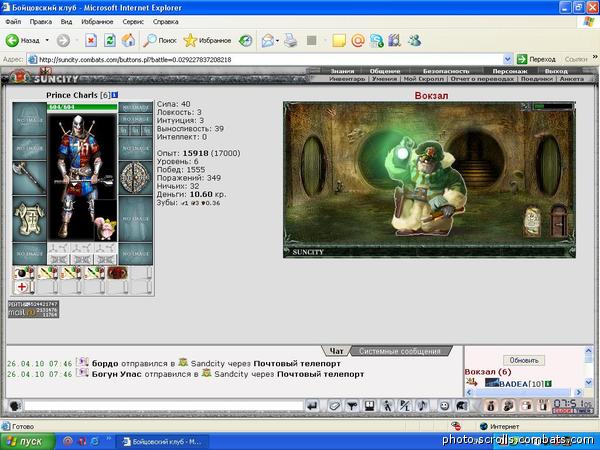Click the equipped axe weapon slot
This screenshot has height=450, width=600.
(x=29, y=178)
